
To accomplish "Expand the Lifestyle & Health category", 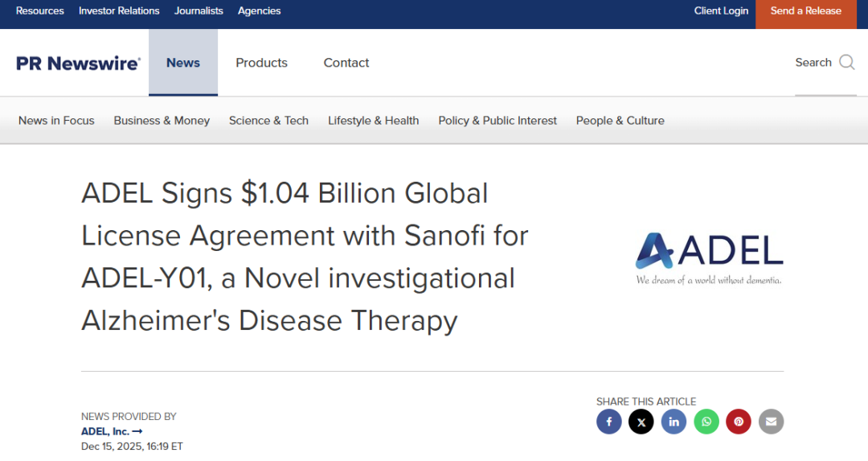I will point(373,121).
